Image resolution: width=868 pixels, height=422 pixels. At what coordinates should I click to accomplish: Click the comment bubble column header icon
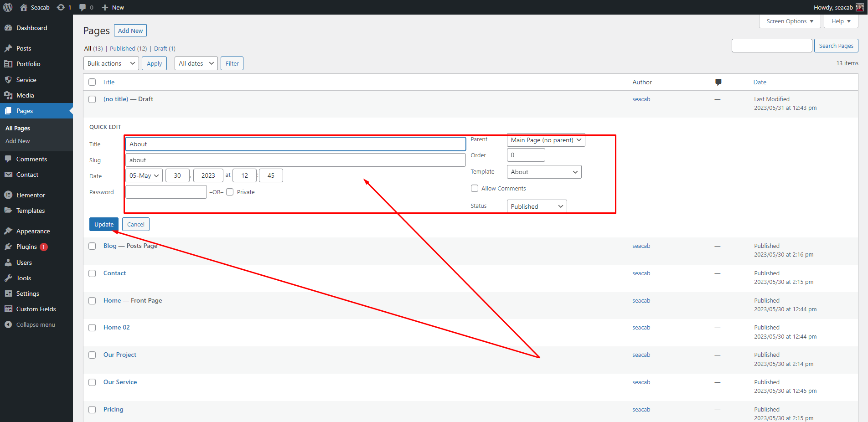point(718,82)
